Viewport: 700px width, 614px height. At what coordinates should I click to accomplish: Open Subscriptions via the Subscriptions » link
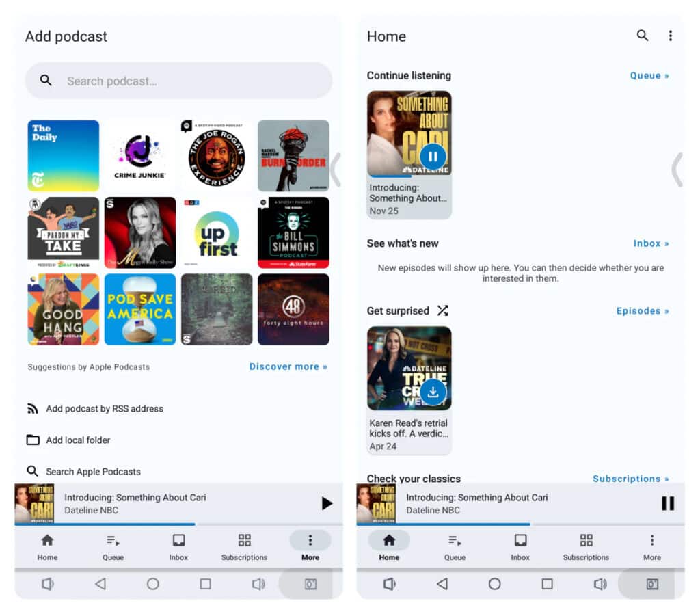pyautogui.click(x=630, y=479)
